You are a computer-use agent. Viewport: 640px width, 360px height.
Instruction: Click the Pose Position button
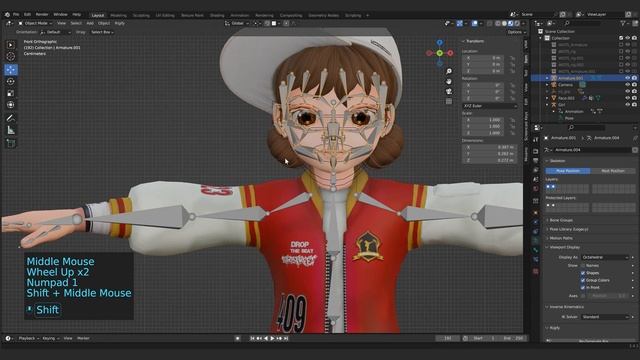[x=568, y=171]
